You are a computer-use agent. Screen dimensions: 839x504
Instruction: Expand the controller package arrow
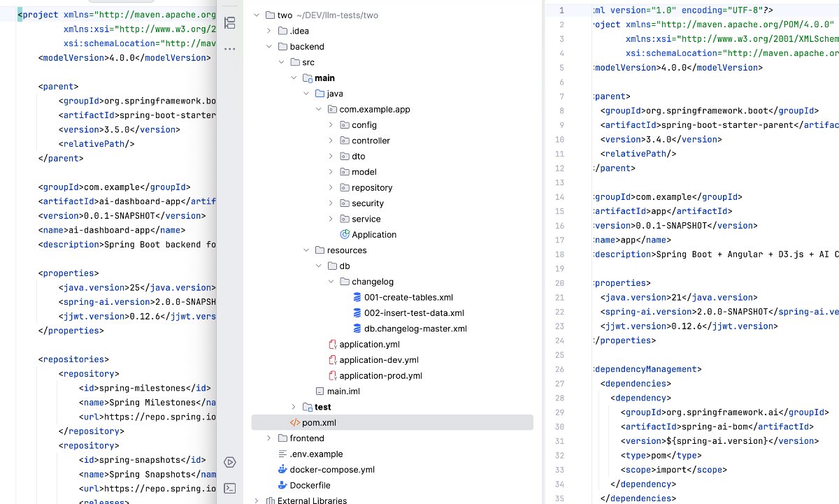tap(331, 141)
